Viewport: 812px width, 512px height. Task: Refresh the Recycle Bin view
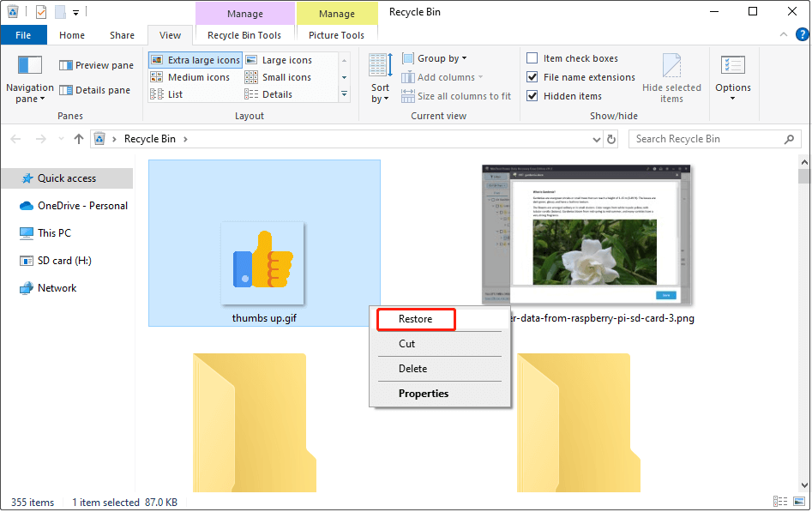(611, 139)
